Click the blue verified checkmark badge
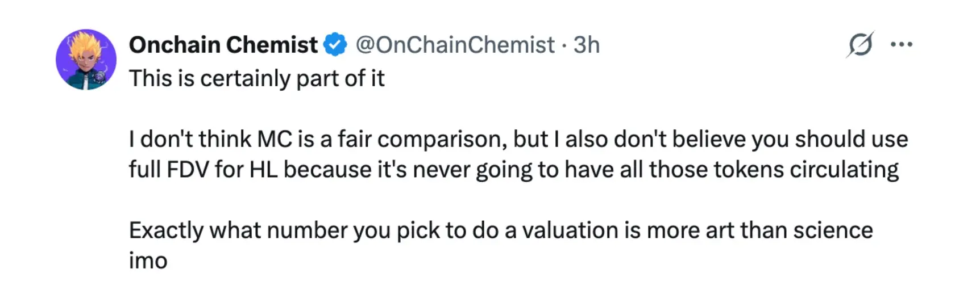Screen dimensions: 980x294 point(335,45)
